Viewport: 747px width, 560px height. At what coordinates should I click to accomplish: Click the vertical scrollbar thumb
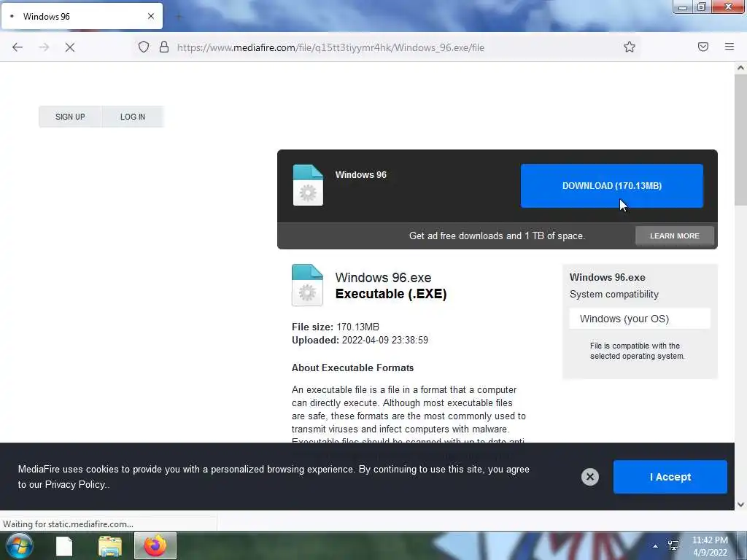point(740,140)
